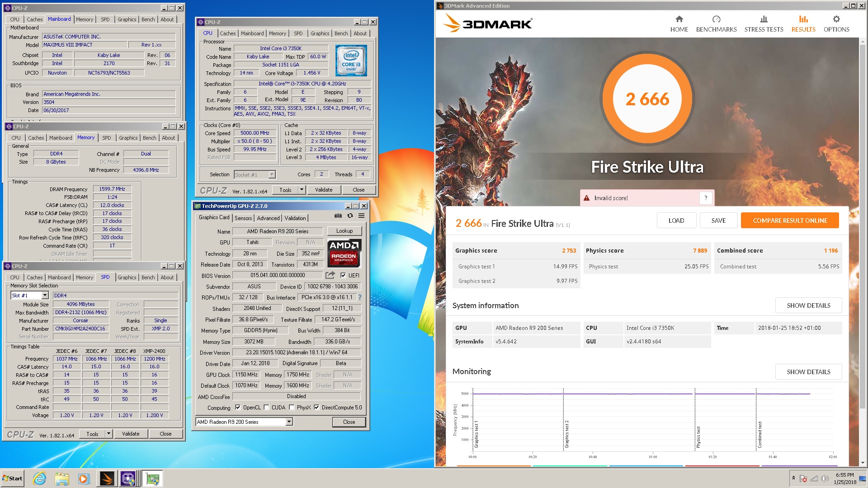
Task: Open the GPU-Z hamburger menu icon
Action: coord(362,216)
